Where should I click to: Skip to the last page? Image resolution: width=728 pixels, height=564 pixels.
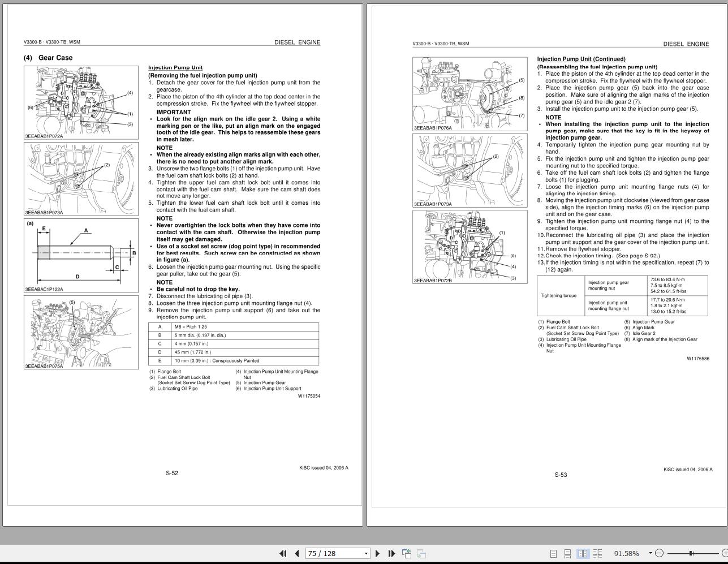click(x=391, y=553)
